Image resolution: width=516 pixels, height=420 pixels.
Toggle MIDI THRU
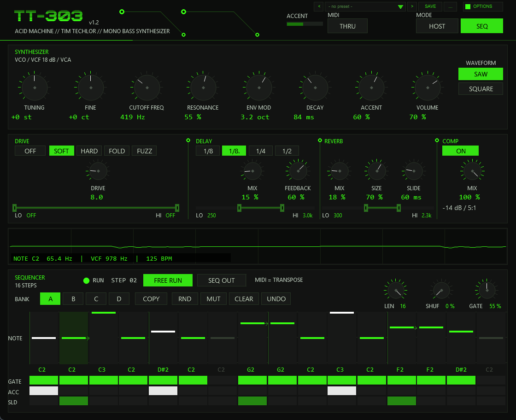(347, 26)
